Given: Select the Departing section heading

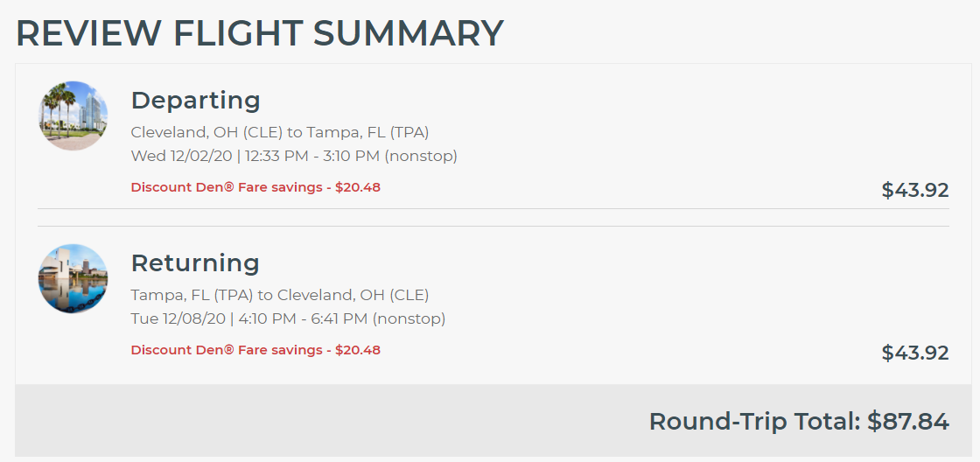Looking at the screenshot, I should click(195, 101).
